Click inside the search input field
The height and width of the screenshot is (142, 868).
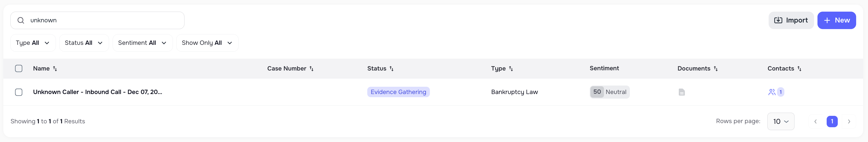pyautogui.click(x=98, y=20)
